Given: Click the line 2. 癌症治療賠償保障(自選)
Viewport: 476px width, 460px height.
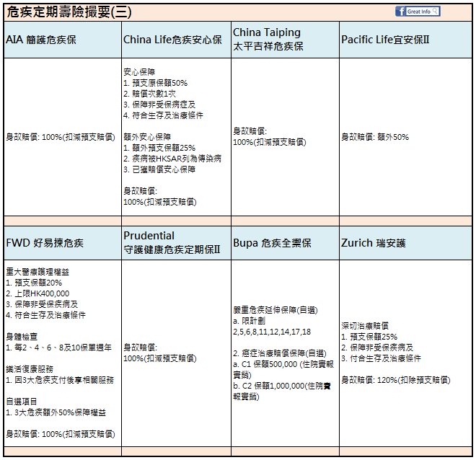Looking at the screenshot, I should coord(280,353).
